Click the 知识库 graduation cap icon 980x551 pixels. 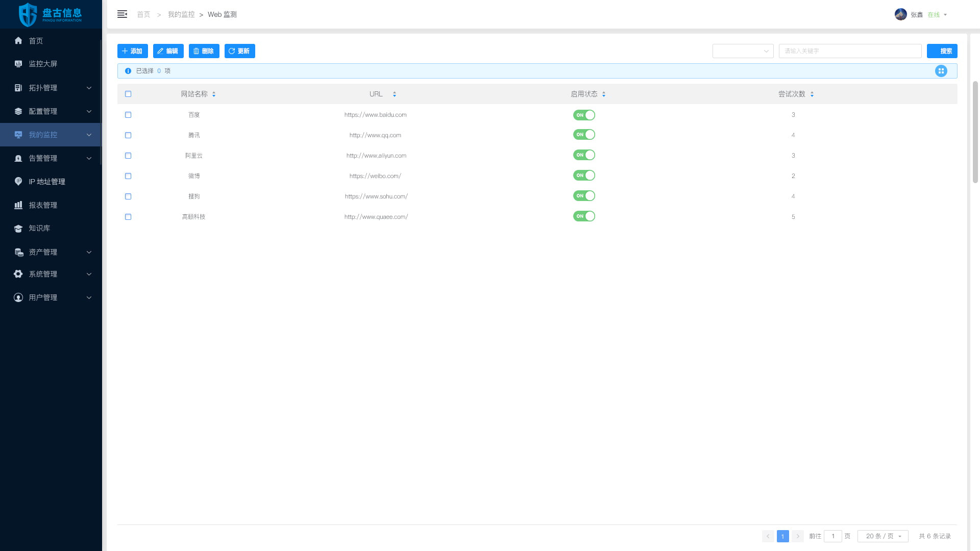(x=18, y=229)
